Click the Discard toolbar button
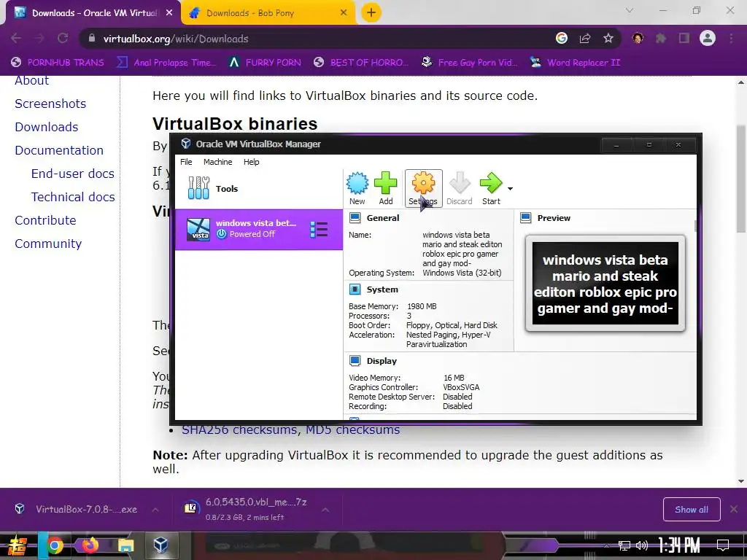This screenshot has width=747, height=560. pos(460,189)
